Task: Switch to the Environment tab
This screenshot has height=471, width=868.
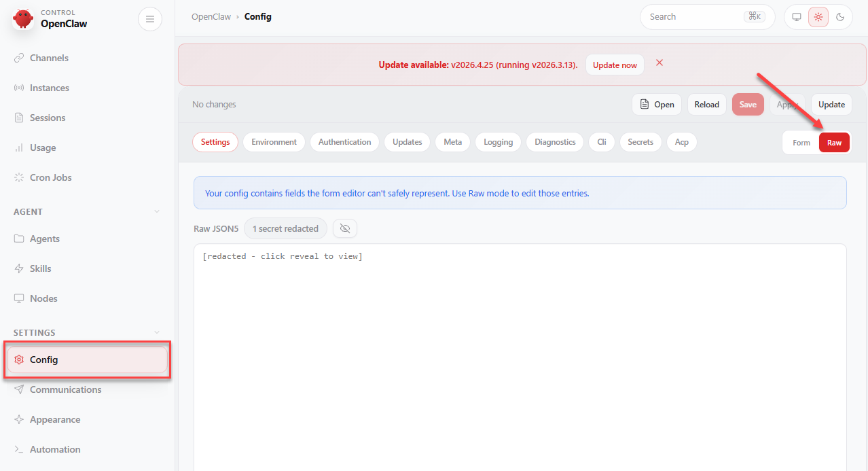Action: point(274,142)
